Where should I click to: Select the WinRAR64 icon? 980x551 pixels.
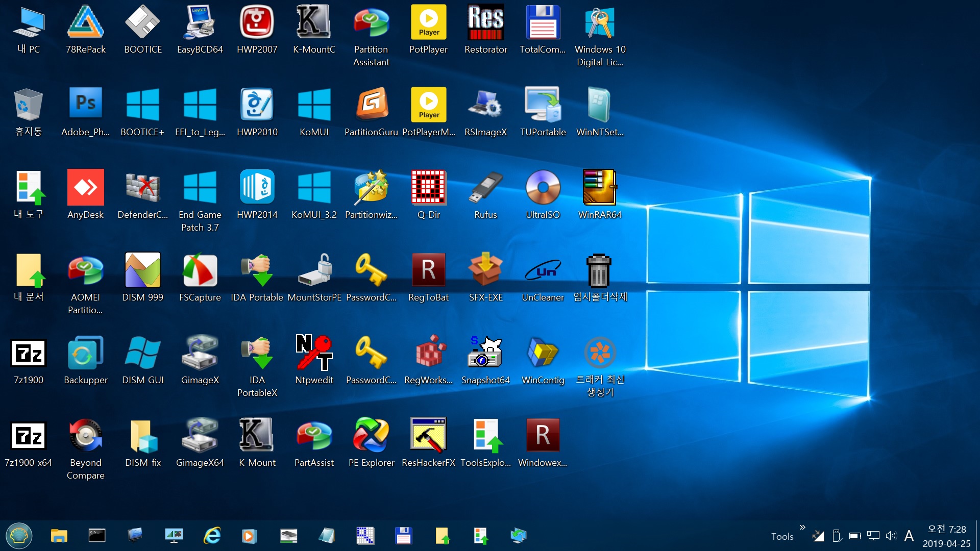[600, 188]
